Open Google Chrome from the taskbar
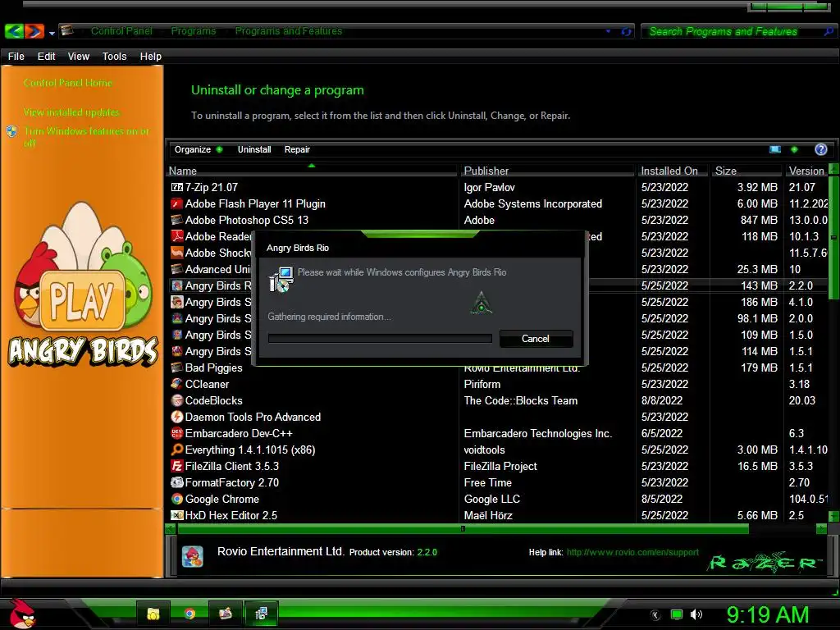 click(x=189, y=614)
